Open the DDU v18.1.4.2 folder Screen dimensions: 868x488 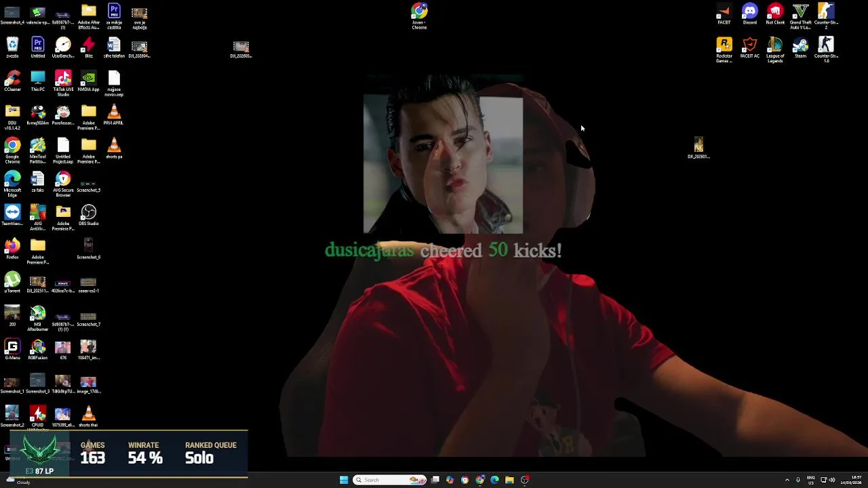(12, 117)
